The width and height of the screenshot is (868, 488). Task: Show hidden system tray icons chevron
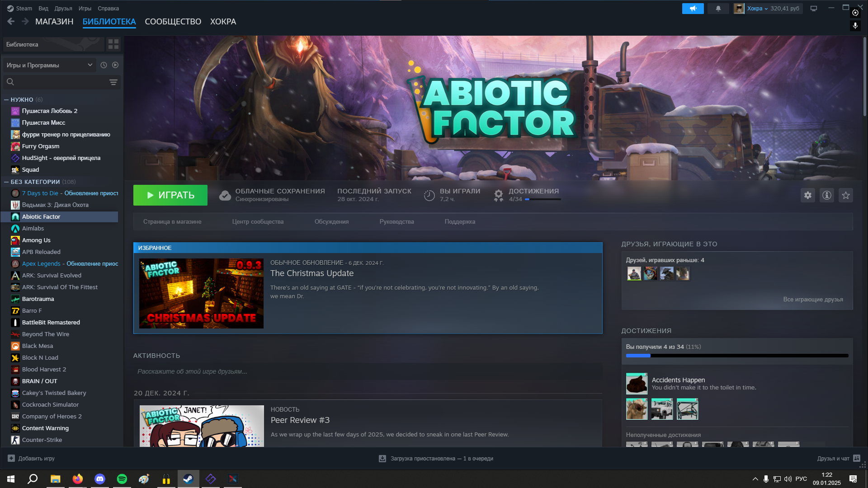pos(755,479)
